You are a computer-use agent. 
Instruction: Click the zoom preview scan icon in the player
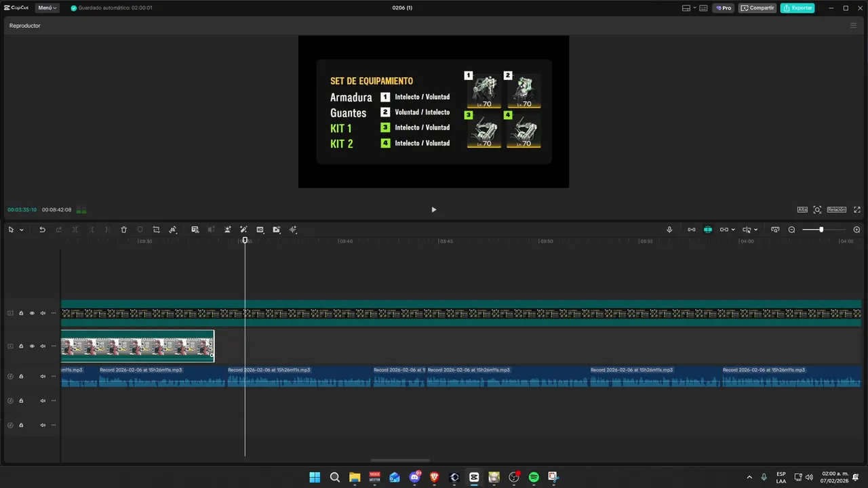point(817,210)
